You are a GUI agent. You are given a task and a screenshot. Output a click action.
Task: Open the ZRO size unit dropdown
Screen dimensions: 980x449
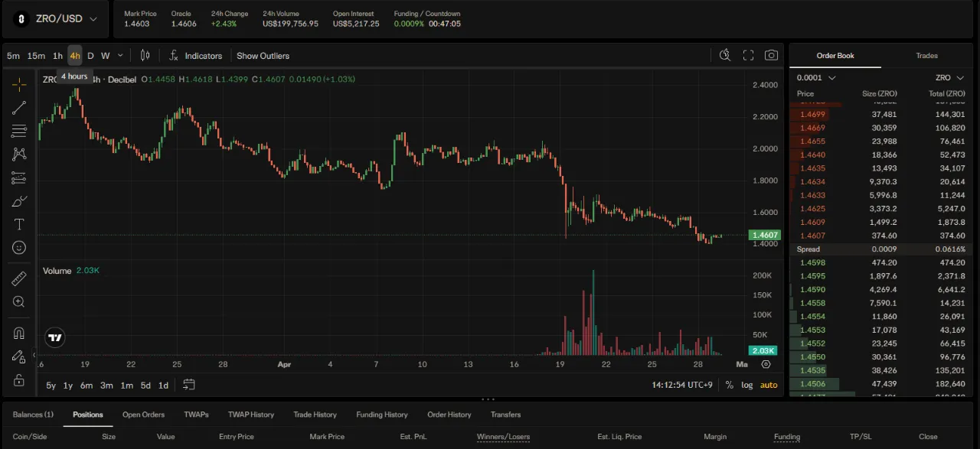(x=948, y=78)
